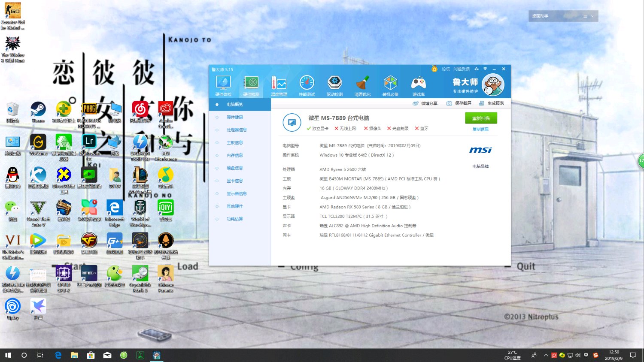
Task: Open the notification center icon
Action: pyautogui.click(x=633, y=355)
